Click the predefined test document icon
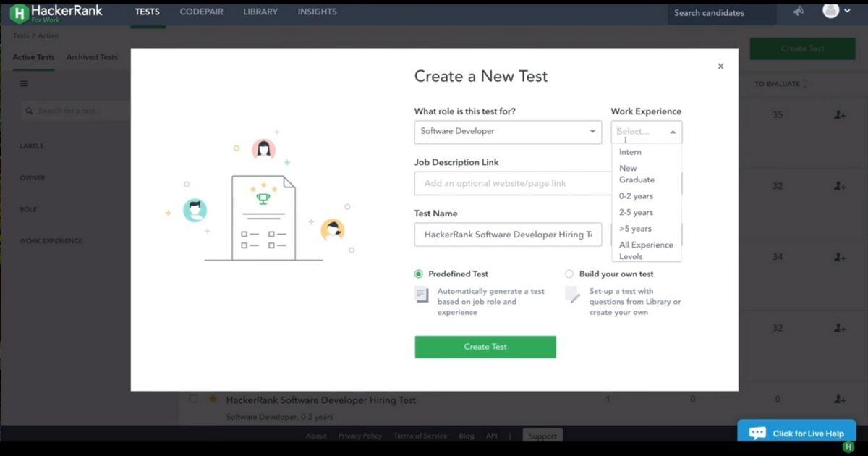The image size is (868, 456). click(x=422, y=295)
